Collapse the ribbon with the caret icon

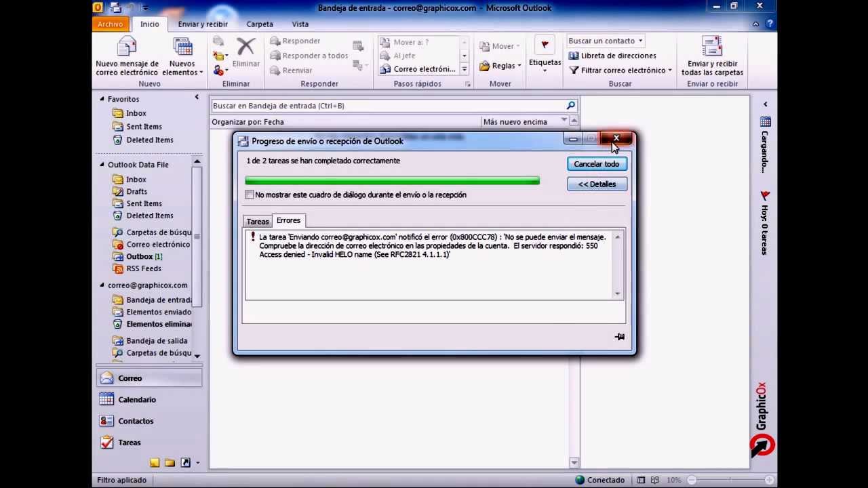coord(755,24)
